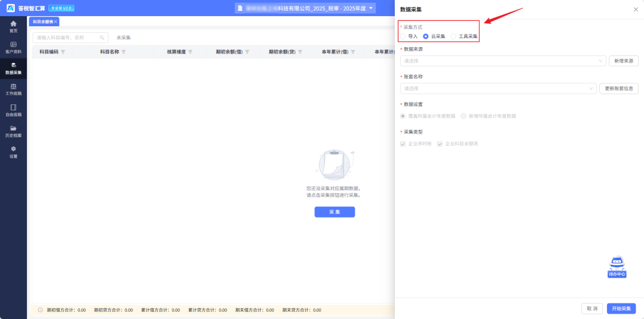Screen dimensions: 644x319
Task: Click 期初借方合计 total in footer
Action: [x=66, y=310]
